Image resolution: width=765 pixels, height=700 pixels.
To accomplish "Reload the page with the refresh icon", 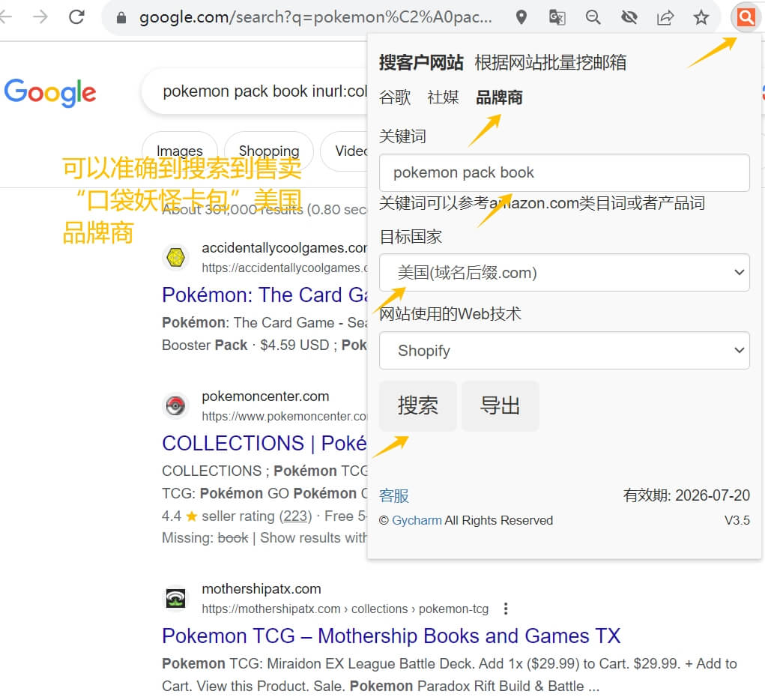I will (76, 17).
